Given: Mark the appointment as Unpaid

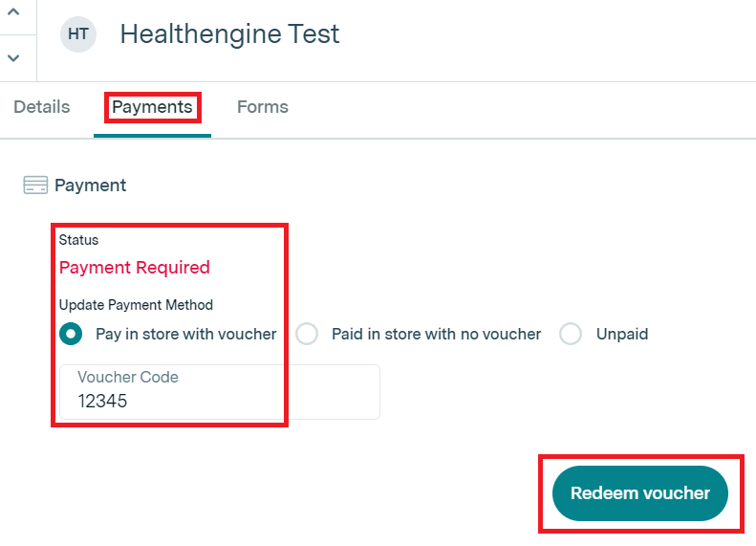Looking at the screenshot, I should [571, 335].
